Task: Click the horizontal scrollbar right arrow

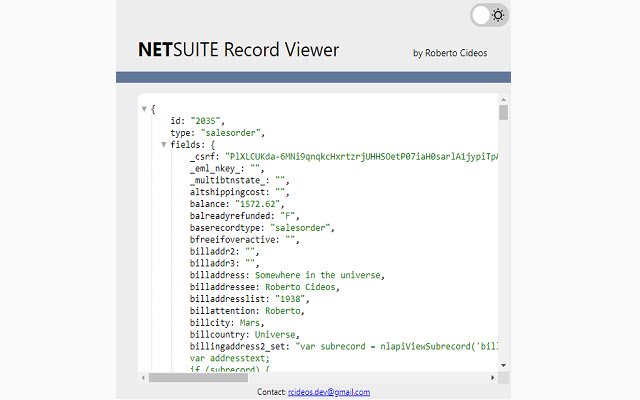Action: click(x=492, y=378)
